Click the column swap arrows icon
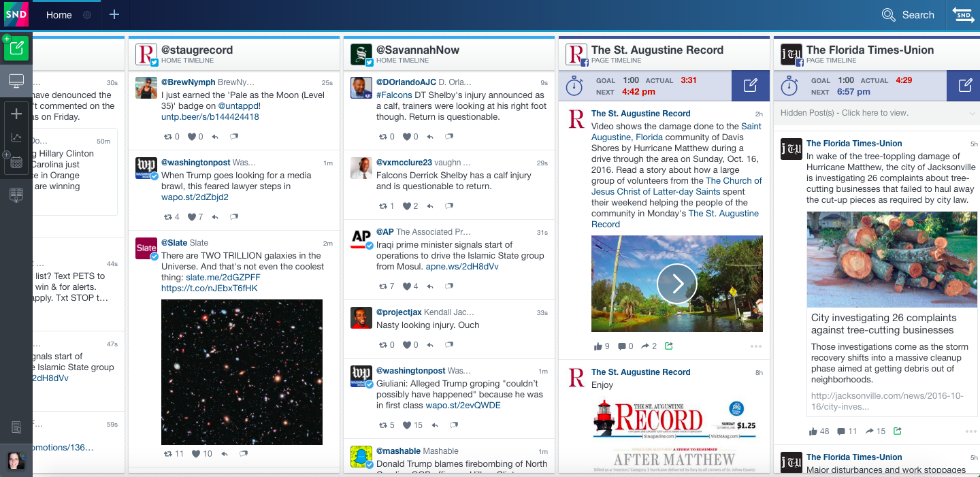 (964, 15)
